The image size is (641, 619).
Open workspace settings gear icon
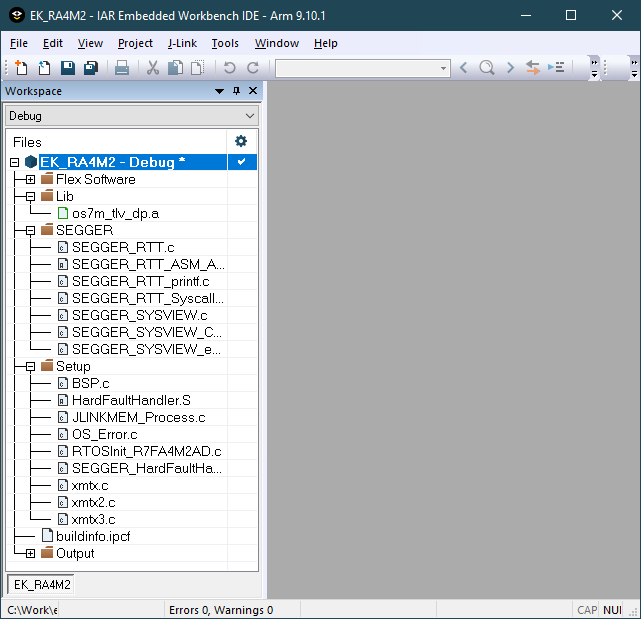[x=240, y=141]
